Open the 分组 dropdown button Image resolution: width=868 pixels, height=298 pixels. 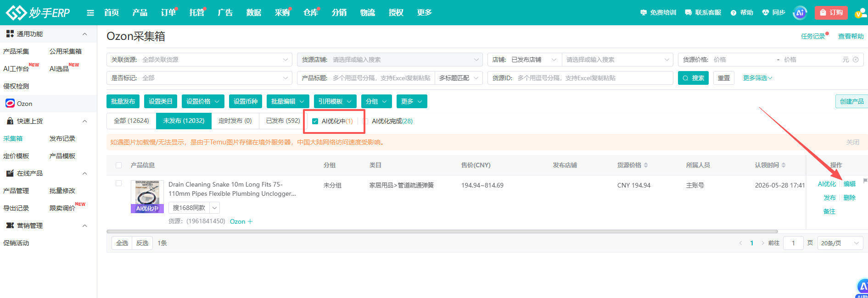[376, 101]
